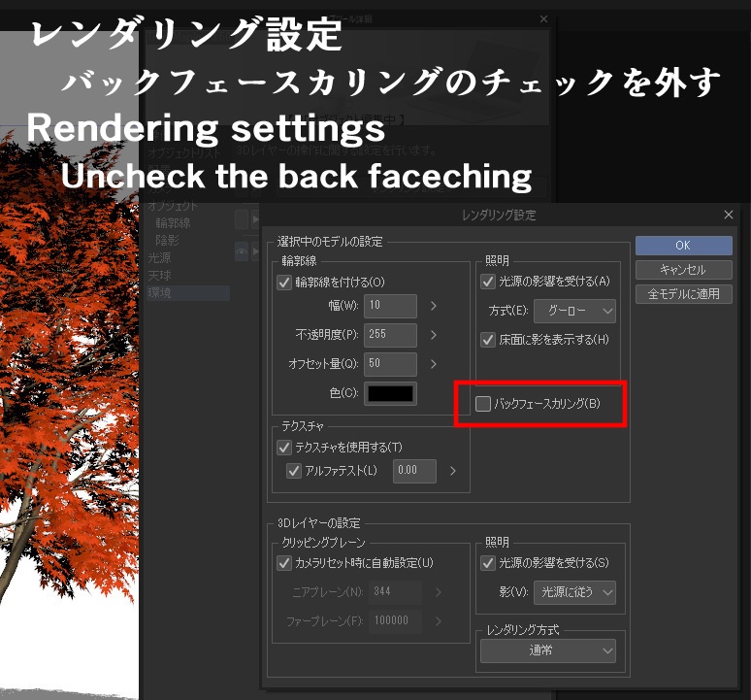Select 光源 in background panel list
Viewport: 751px width, 700px height.
click(x=159, y=258)
